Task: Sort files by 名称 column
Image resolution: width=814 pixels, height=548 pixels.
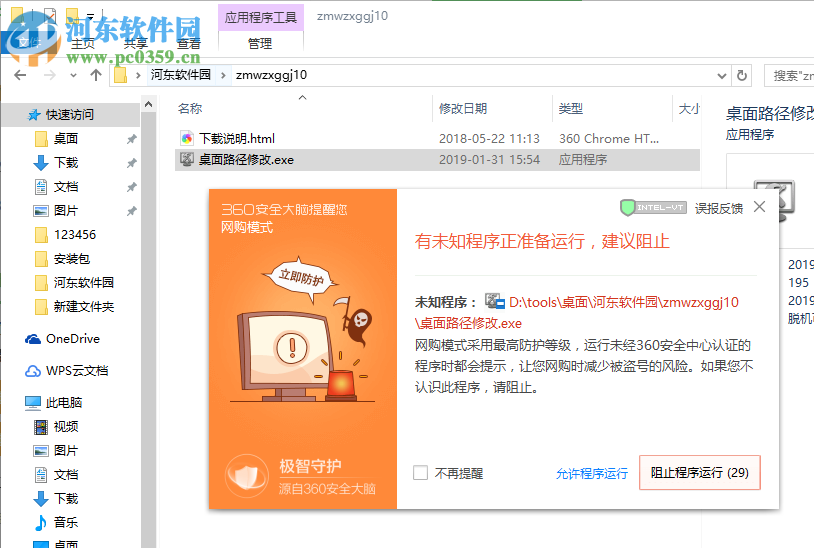Action: (190, 108)
